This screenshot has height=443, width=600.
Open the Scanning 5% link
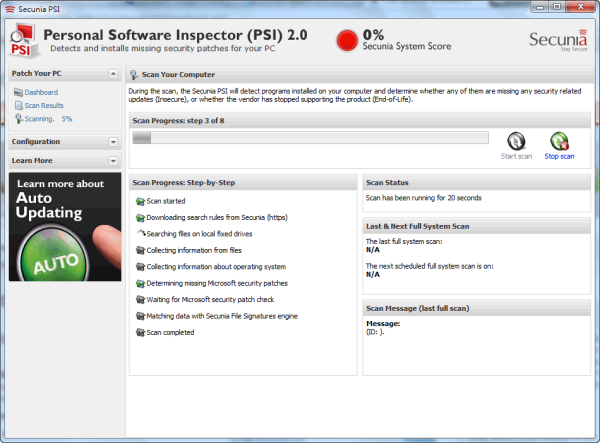click(48, 119)
